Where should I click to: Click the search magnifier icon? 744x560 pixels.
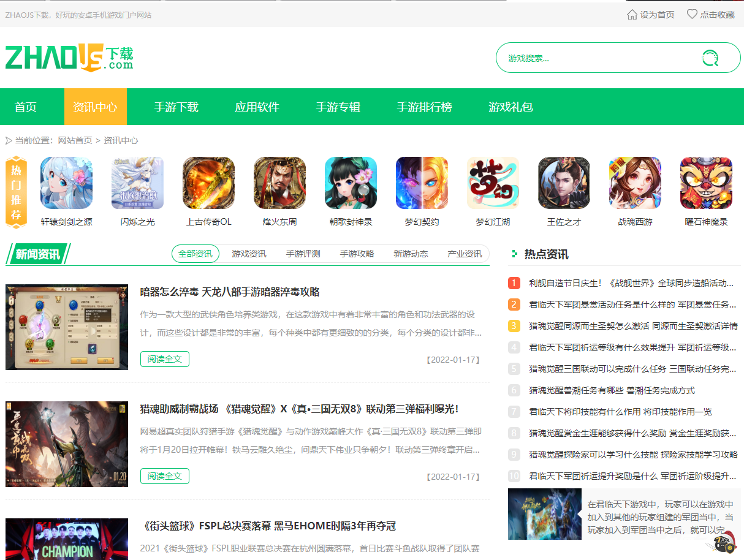pos(710,58)
